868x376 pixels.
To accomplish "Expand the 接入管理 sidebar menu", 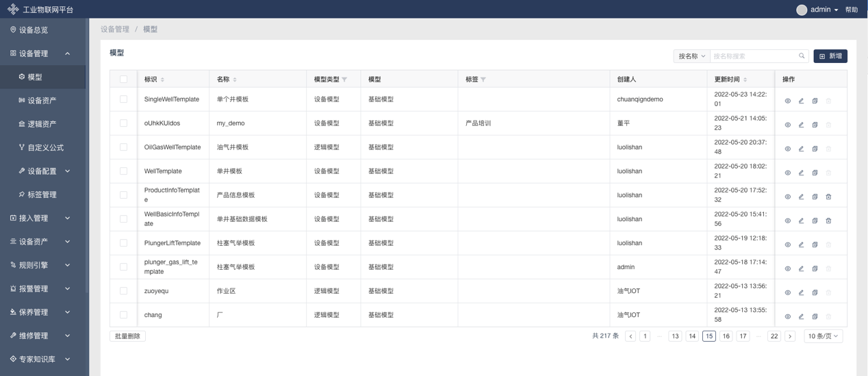I will 41,218.
